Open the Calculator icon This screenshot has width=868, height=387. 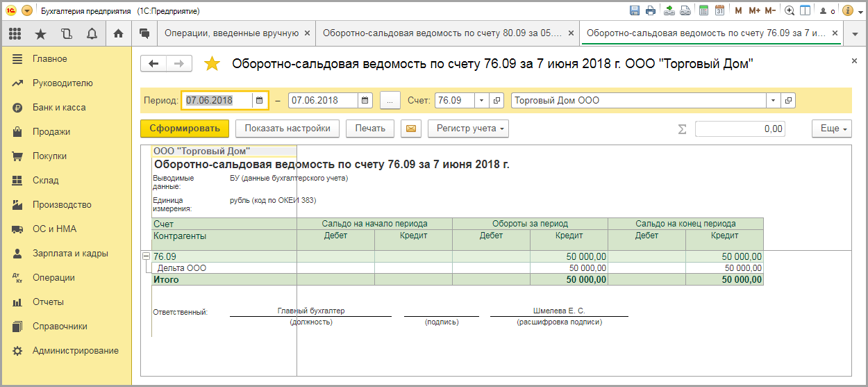pyautogui.click(x=703, y=10)
